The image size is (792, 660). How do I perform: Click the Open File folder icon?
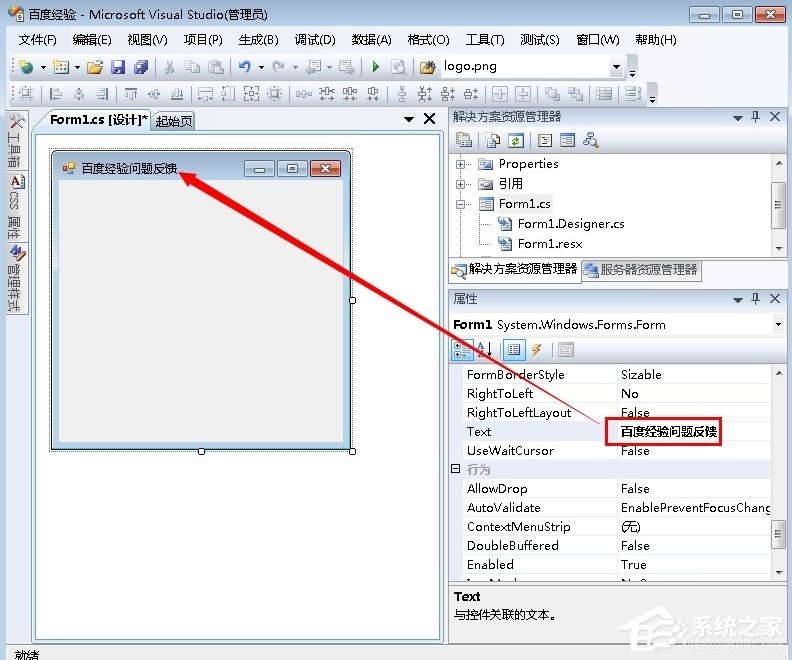click(95, 67)
